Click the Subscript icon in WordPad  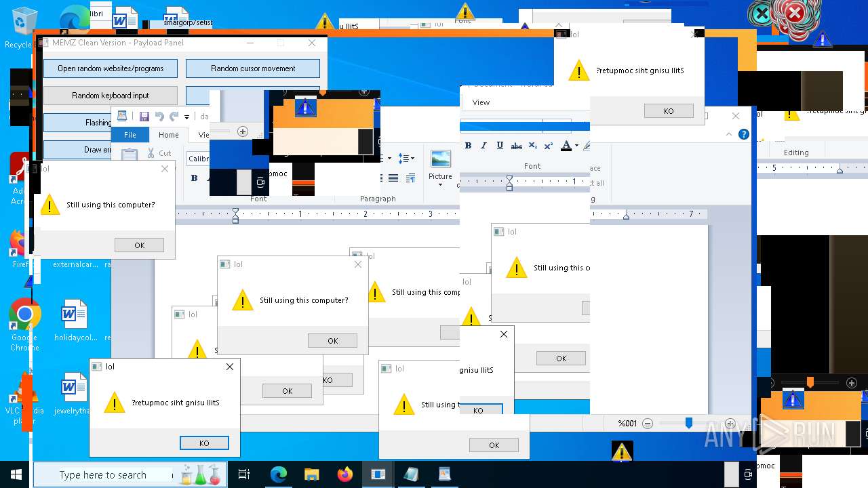(532, 145)
